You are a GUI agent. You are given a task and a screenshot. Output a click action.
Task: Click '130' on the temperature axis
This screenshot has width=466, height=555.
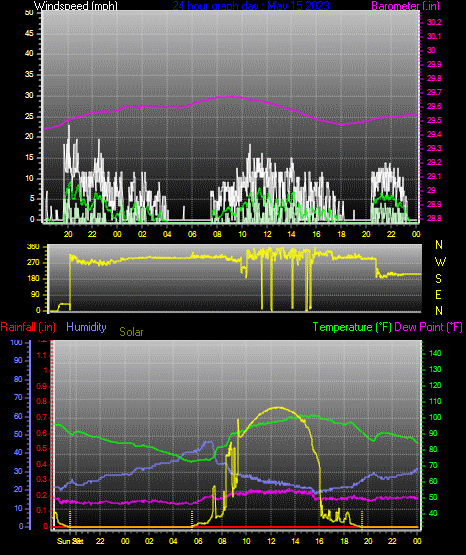(x=435, y=369)
